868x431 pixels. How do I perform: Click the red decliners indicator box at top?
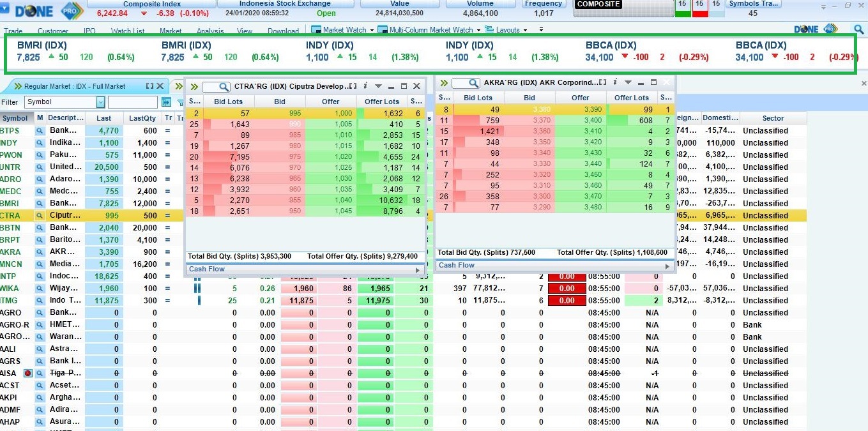coord(700,8)
